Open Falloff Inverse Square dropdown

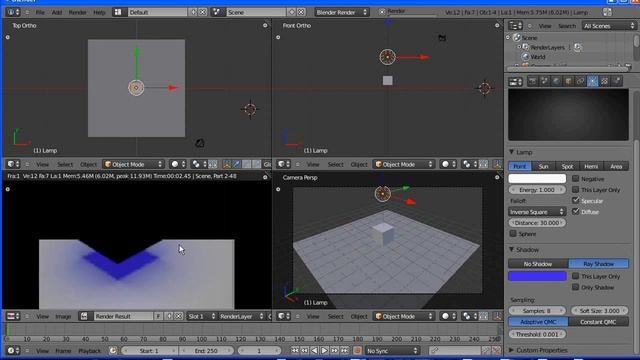[x=537, y=212]
